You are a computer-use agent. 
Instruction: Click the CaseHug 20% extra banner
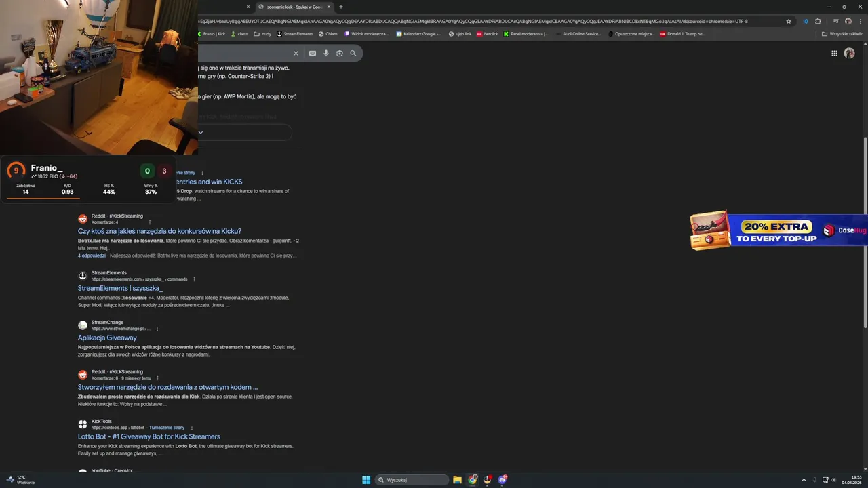coord(778,230)
